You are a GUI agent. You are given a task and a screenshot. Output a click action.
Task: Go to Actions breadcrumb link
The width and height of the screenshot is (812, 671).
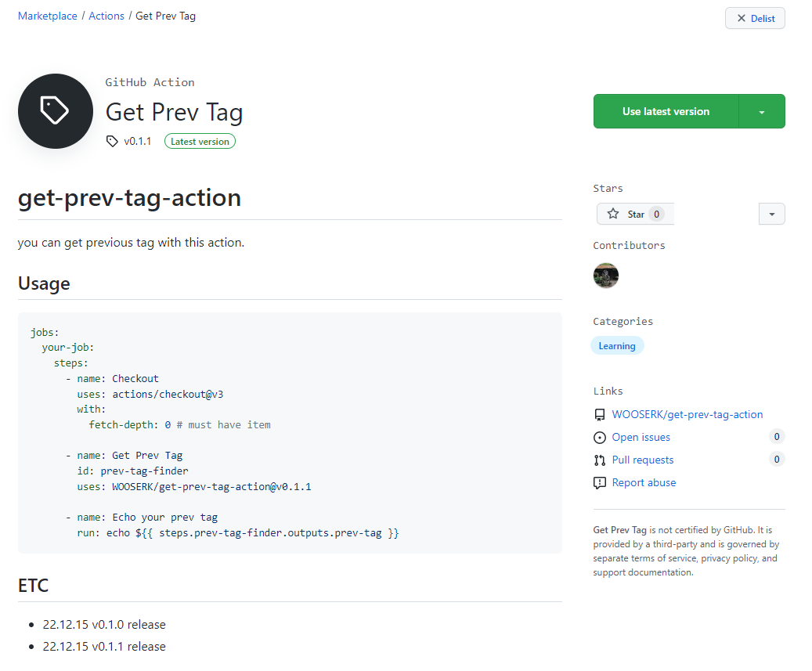pos(106,16)
